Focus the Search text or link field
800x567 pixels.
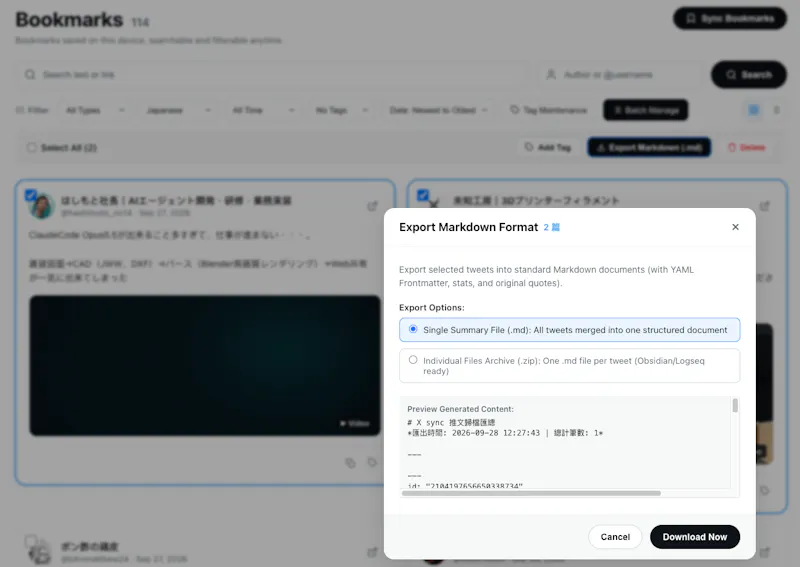(x=273, y=75)
